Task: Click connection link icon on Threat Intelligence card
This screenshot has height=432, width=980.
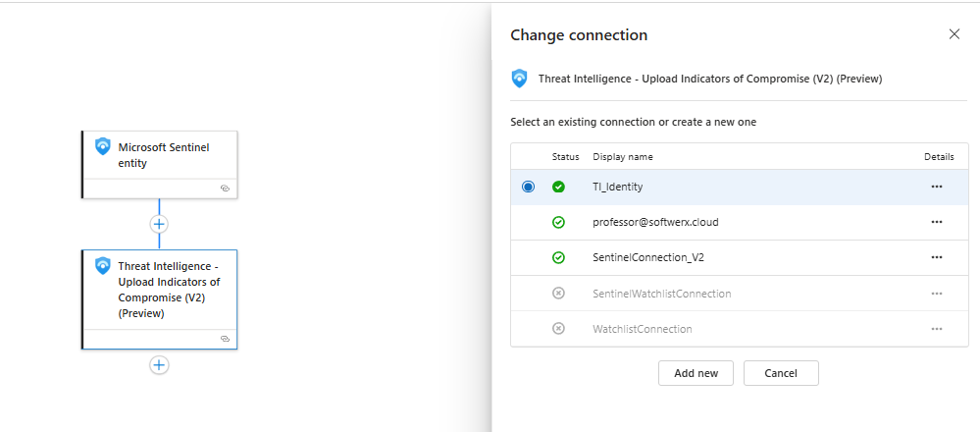Action: [x=226, y=338]
